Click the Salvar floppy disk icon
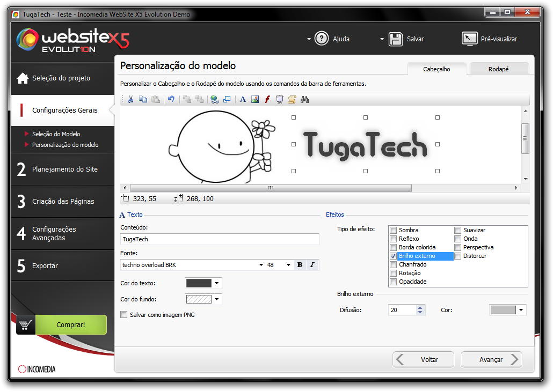Image resolution: width=553 pixels, height=392 pixels. tap(395, 39)
